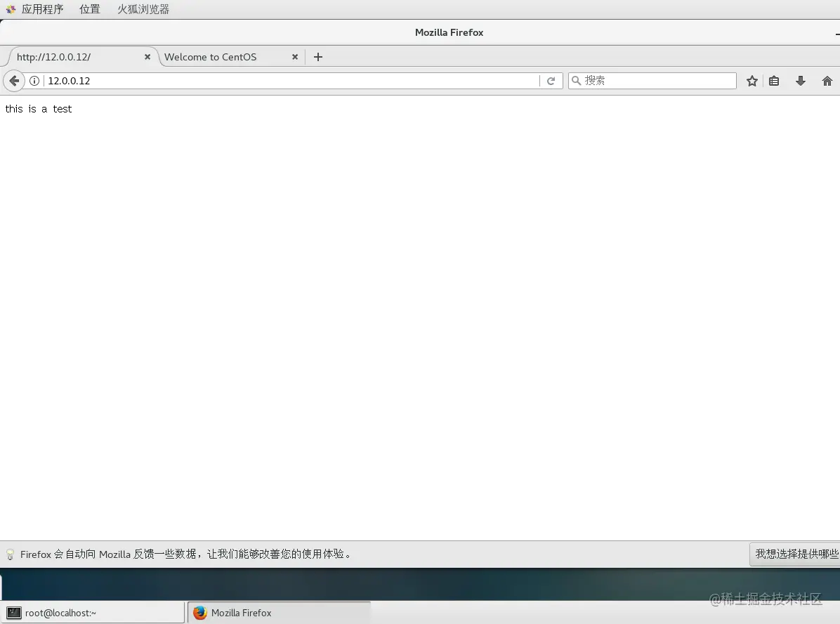Bookmark this page with the star icon
Viewport: 840px width, 624px height.
(752, 81)
